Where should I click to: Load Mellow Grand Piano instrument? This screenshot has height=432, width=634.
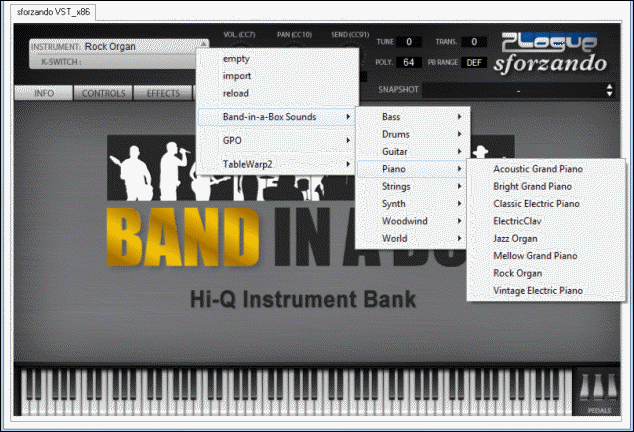(x=546, y=256)
